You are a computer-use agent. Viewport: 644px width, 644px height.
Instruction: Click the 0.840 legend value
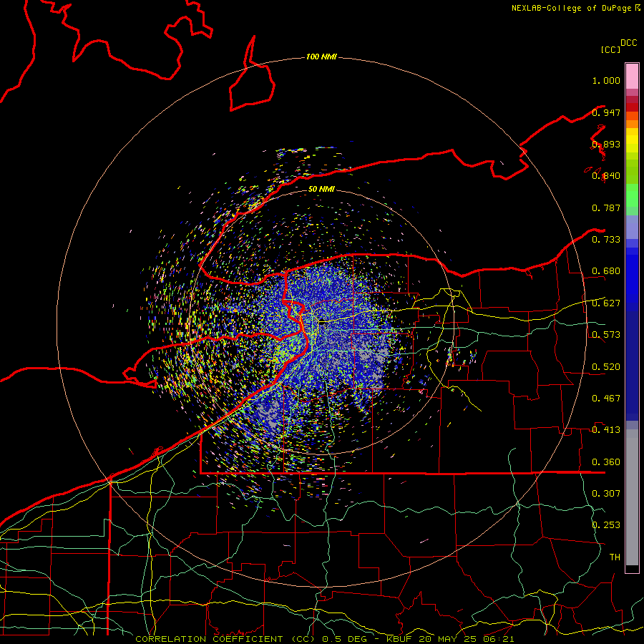[x=606, y=176]
